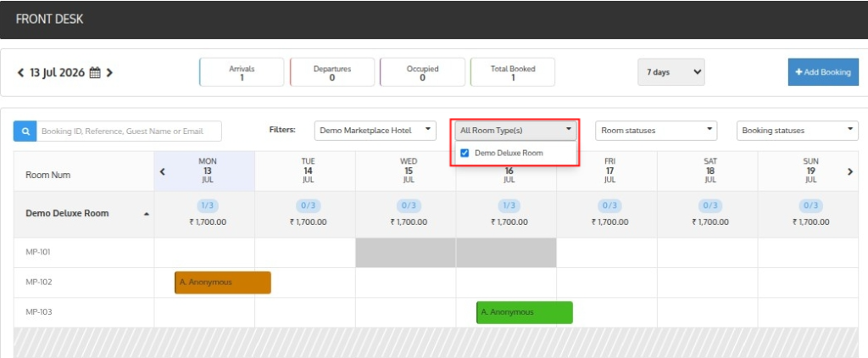
Task: Shift calendar grid forward after SUN 19
Action: coord(850,172)
